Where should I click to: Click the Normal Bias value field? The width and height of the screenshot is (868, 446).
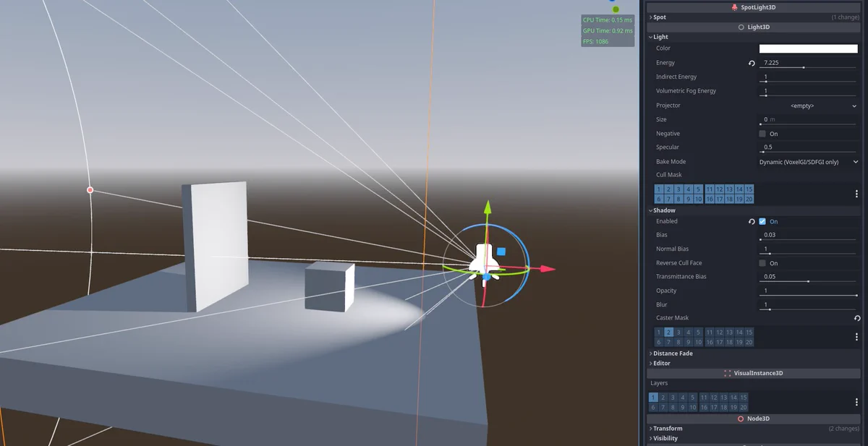(809, 249)
